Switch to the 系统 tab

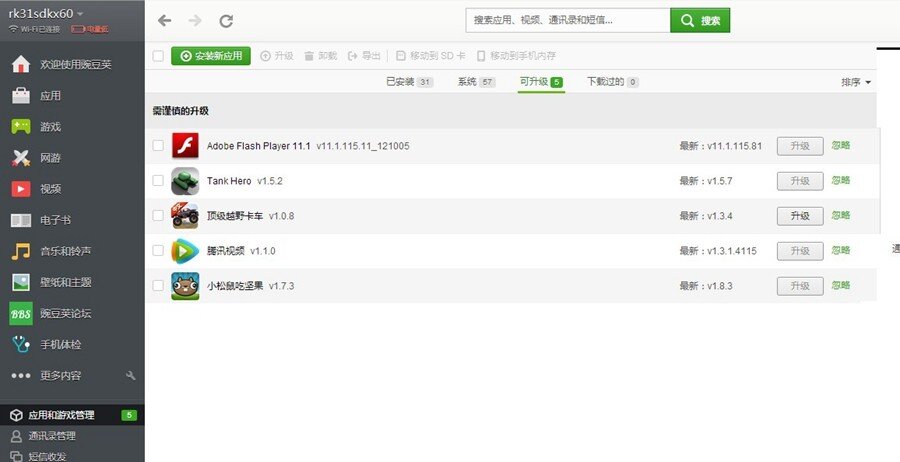pyautogui.click(x=476, y=82)
